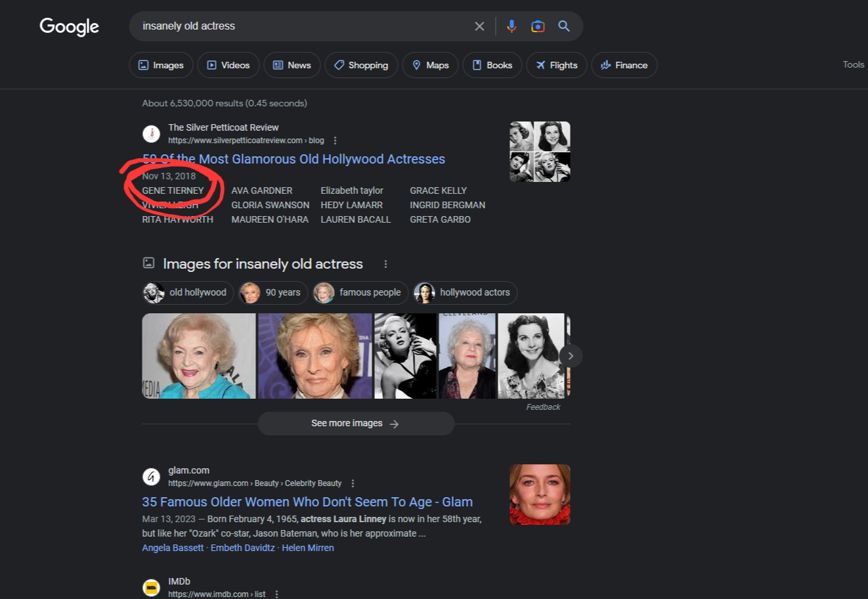
Task: Switch to News filter tab
Action: coord(292,65)
